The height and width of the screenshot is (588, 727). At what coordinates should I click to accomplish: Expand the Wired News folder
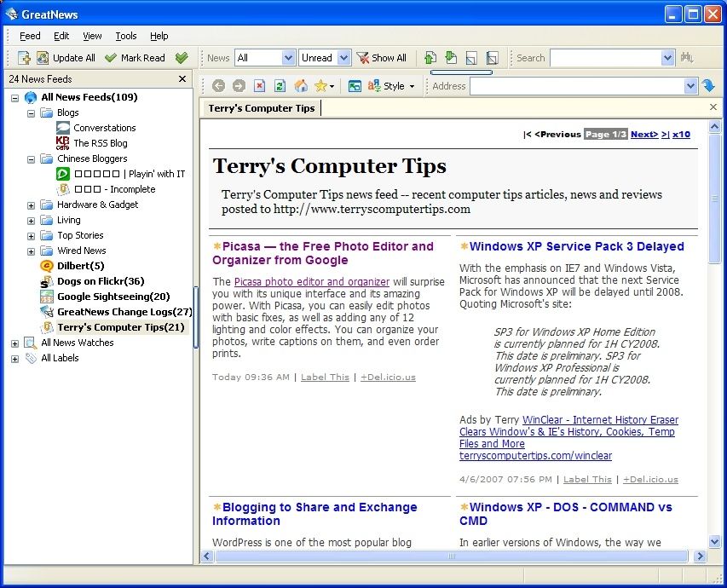coord(31,251)
